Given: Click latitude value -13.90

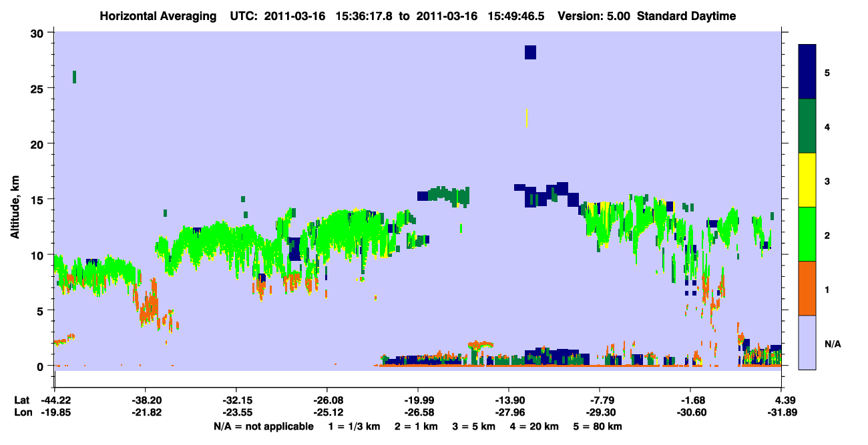Looking at the screenshot, I should point(509,400).
